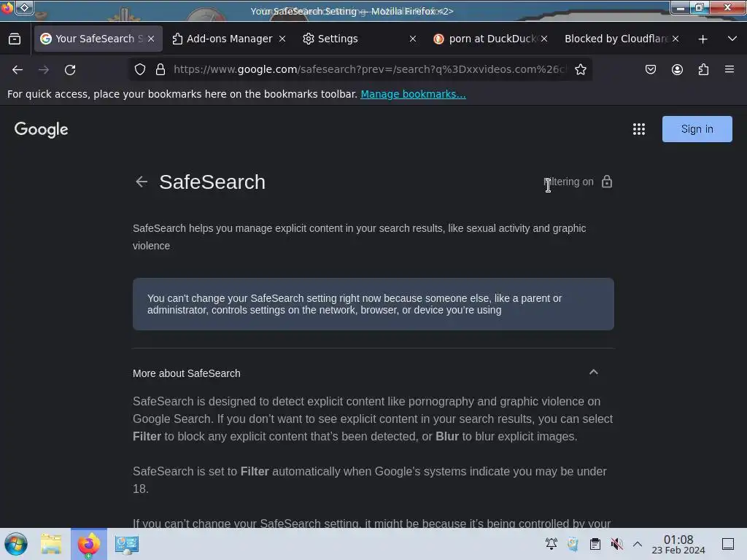This screenshot has height=560, width=747.
Task: Open notifications bell in system tray
Action: pyautogui.click(x=551, y=544)
